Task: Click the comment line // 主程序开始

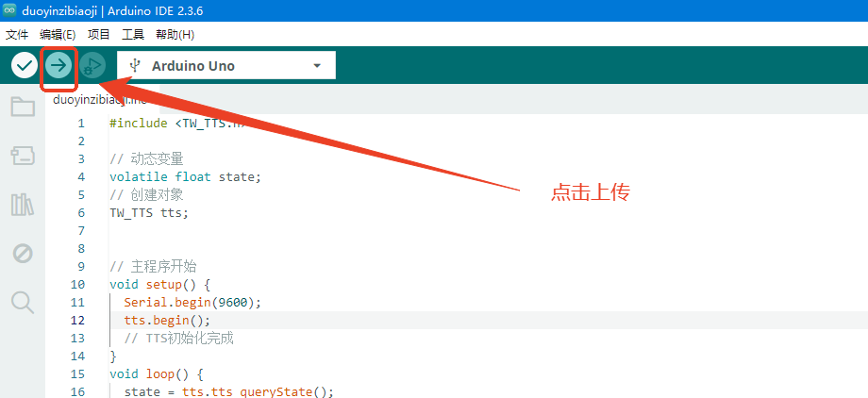Action: coord(153,266)
